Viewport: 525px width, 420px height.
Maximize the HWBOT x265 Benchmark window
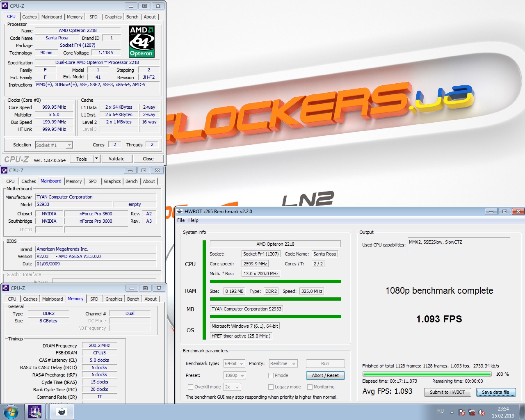504,212
